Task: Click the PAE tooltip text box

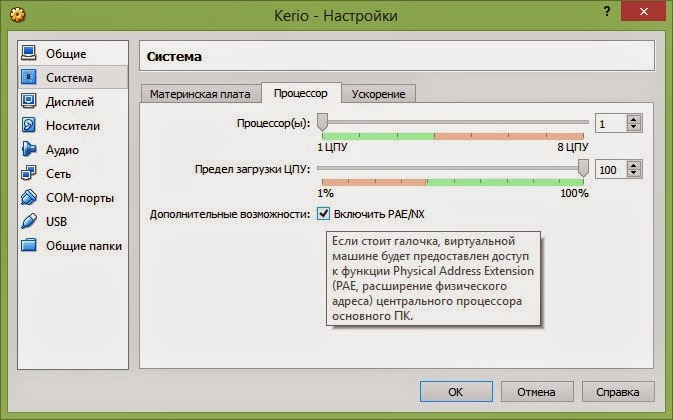Action: [433, 278]
